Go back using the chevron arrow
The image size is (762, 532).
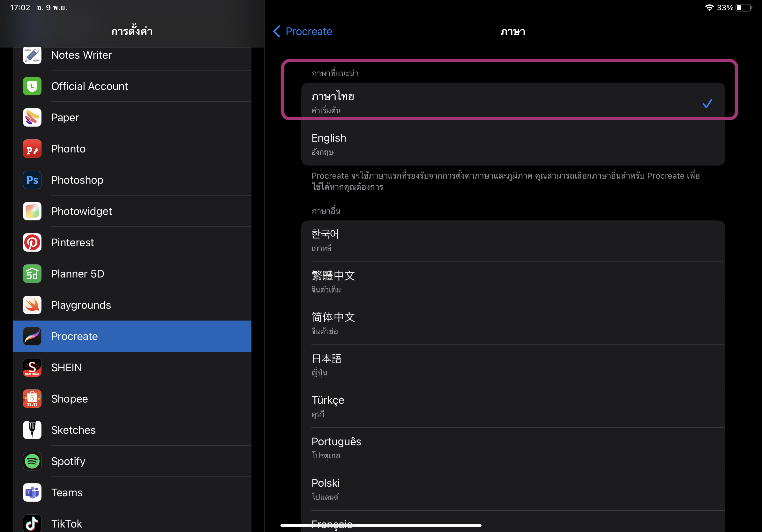(x=276, y=32)
